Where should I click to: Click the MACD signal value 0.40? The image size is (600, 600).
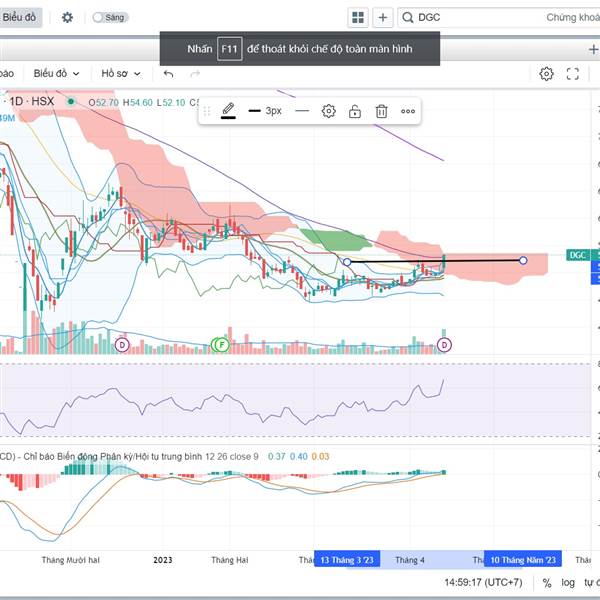pos(298,457)
